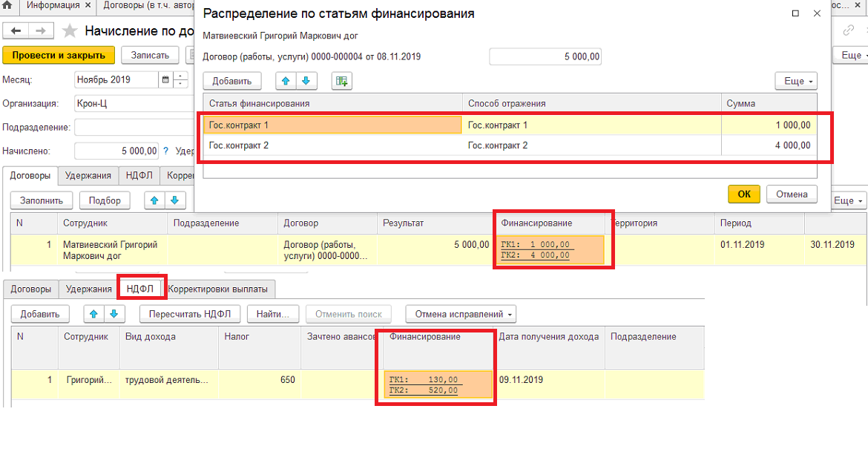Click the 5 000,00 sum field in dialog
The width and height of the screenshot is (868, 449).
545,57
